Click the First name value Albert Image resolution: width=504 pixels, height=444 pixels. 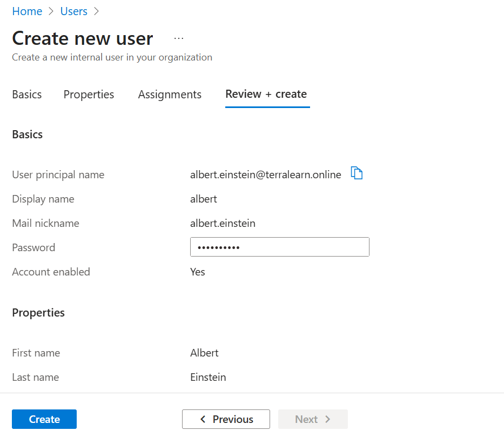(x=204, y=353)
